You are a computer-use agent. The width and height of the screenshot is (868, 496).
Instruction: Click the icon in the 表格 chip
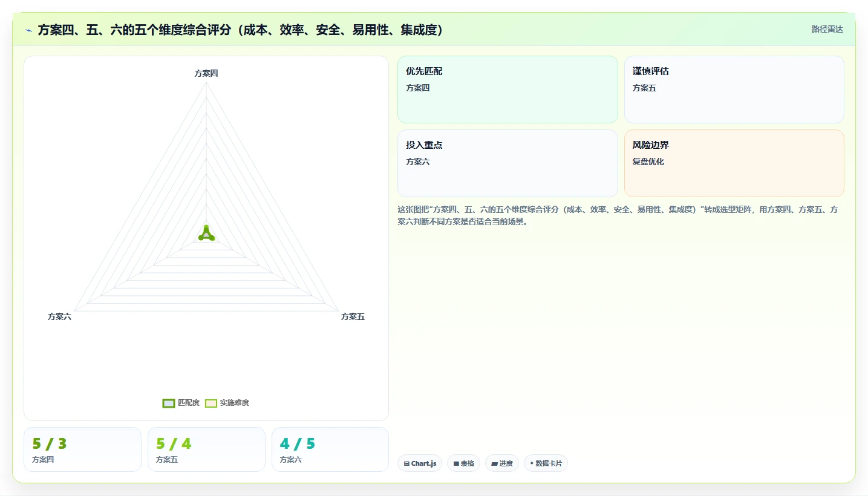457,464
